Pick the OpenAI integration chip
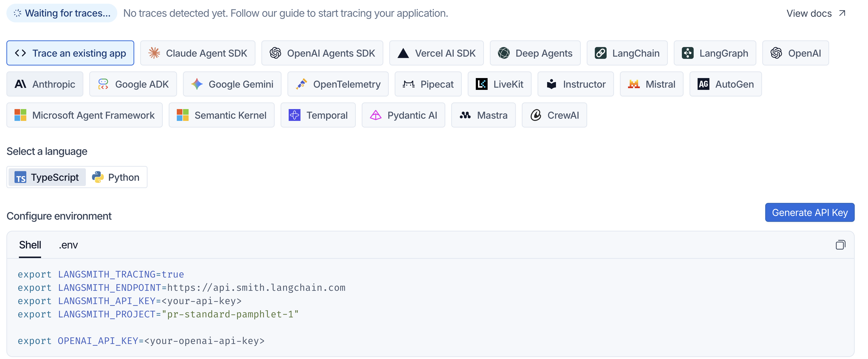This screenshot has width=868, height=359. 795,53
